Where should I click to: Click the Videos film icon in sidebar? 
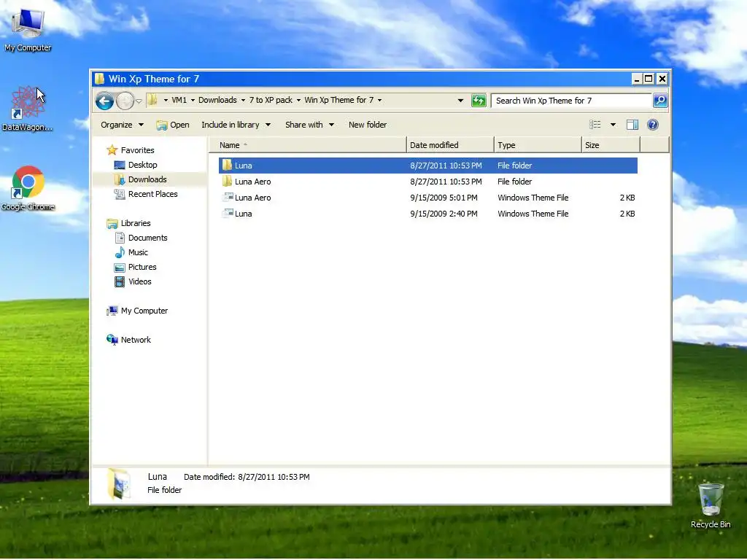point(120,282)
